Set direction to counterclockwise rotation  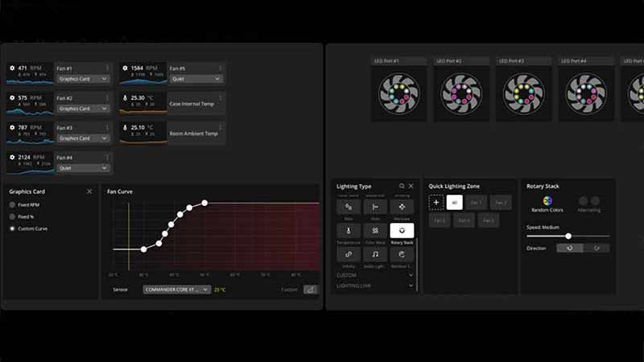click(569, 249)
